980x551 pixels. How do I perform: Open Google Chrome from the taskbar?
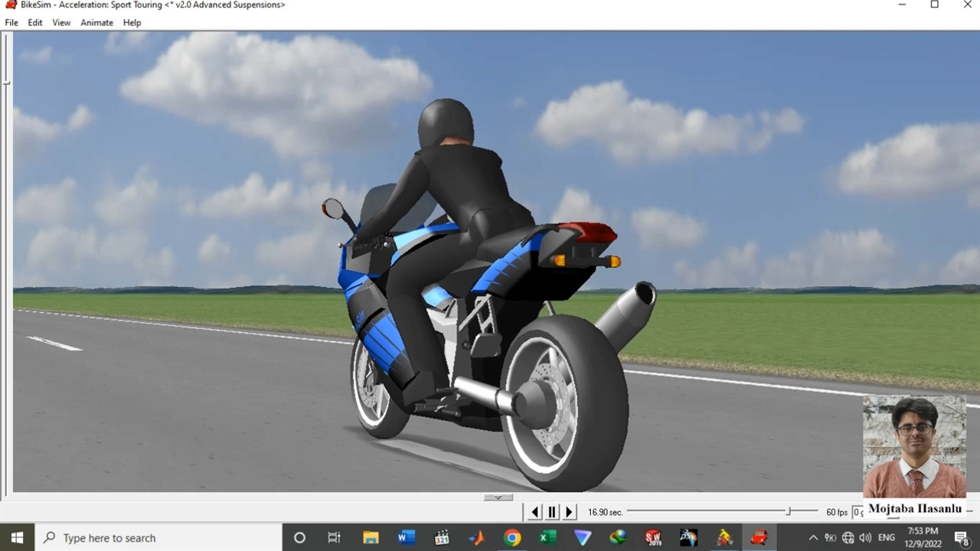click(x=512, y=538)
